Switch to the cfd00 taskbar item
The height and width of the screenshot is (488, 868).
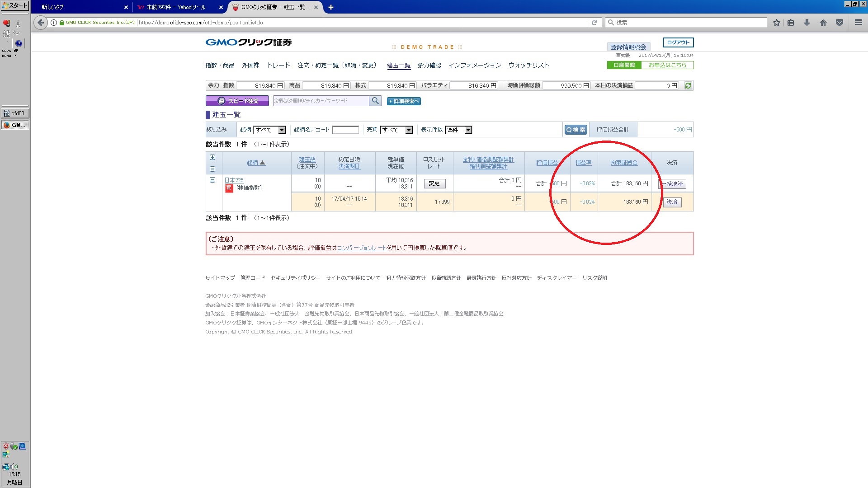15,113
